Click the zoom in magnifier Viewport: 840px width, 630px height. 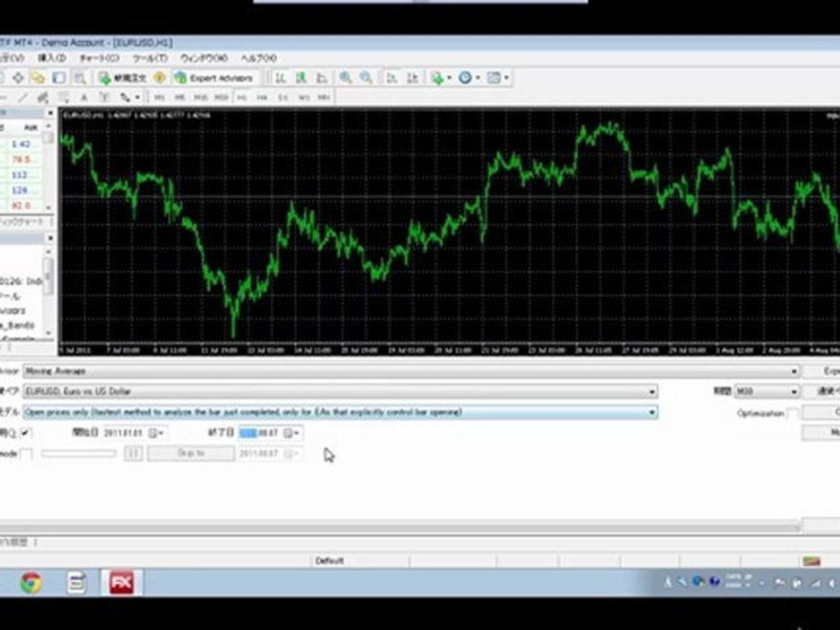pos(346,78)
